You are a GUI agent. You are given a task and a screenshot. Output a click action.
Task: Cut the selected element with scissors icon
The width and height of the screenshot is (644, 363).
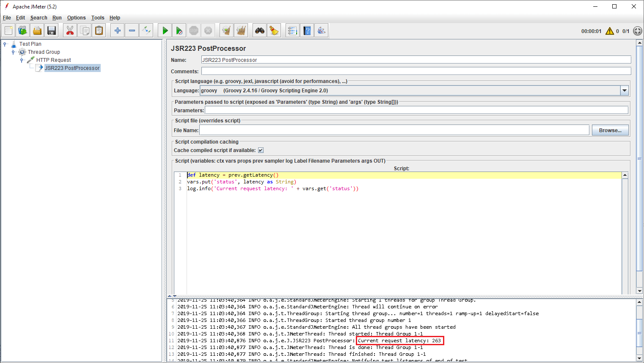tap(70, 30)
